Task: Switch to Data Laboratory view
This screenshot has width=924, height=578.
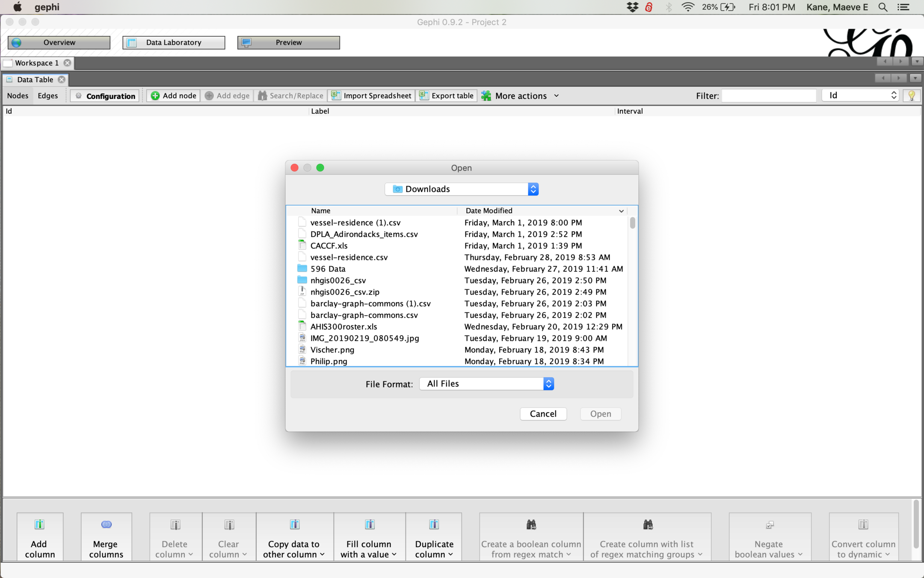Action: click(x=173, y=42)
